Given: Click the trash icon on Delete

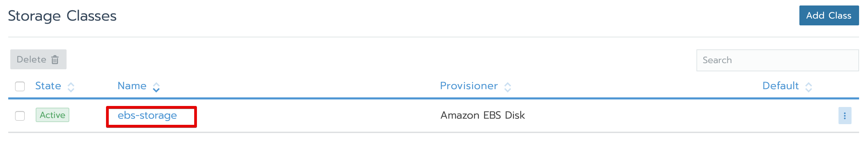Looking at the screenshot, I should [55, 60].
